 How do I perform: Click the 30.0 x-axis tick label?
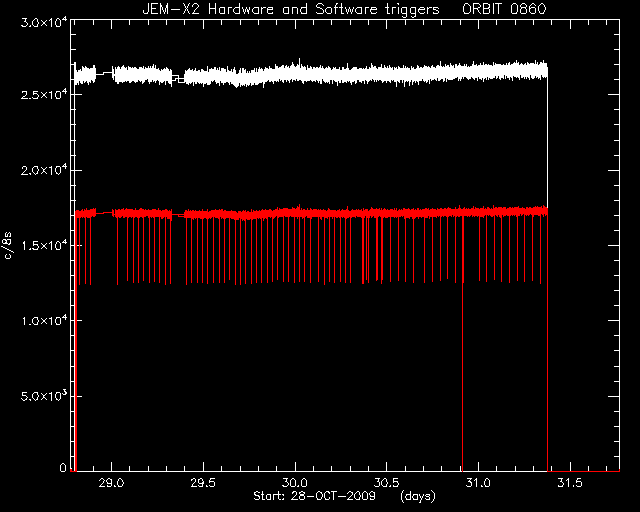click(x=295, y=483)
